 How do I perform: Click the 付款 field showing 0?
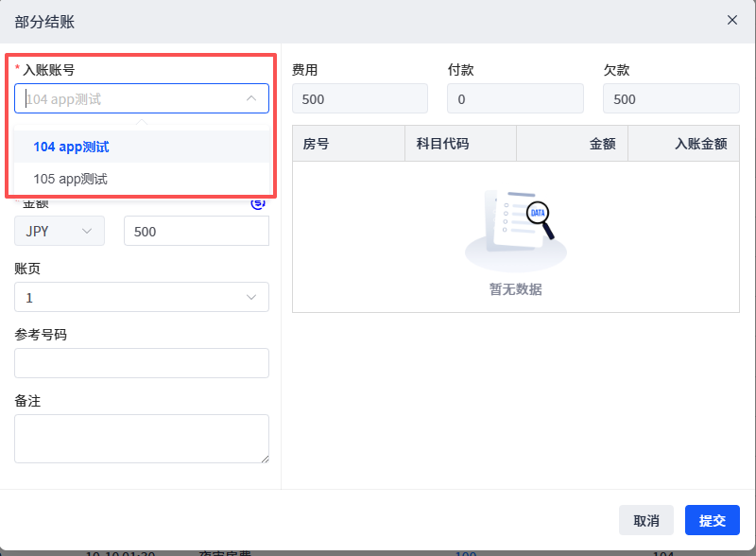[x=515, y=99]
